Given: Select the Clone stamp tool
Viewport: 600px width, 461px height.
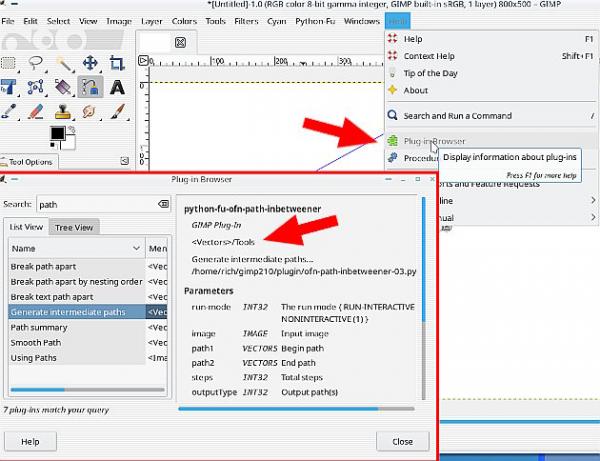Looking at the screenshot, I should pyautogui.click(x=63, y=112).
